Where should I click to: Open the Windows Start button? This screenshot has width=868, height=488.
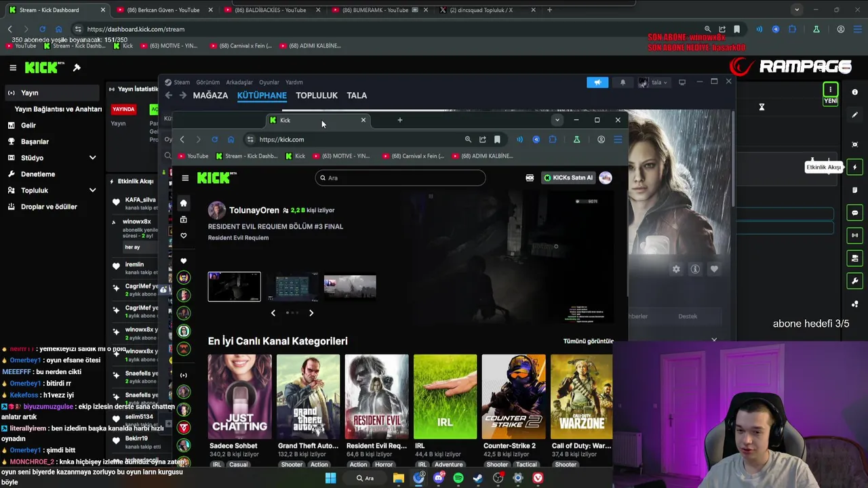pyautogui.click(x=330, y=478)
